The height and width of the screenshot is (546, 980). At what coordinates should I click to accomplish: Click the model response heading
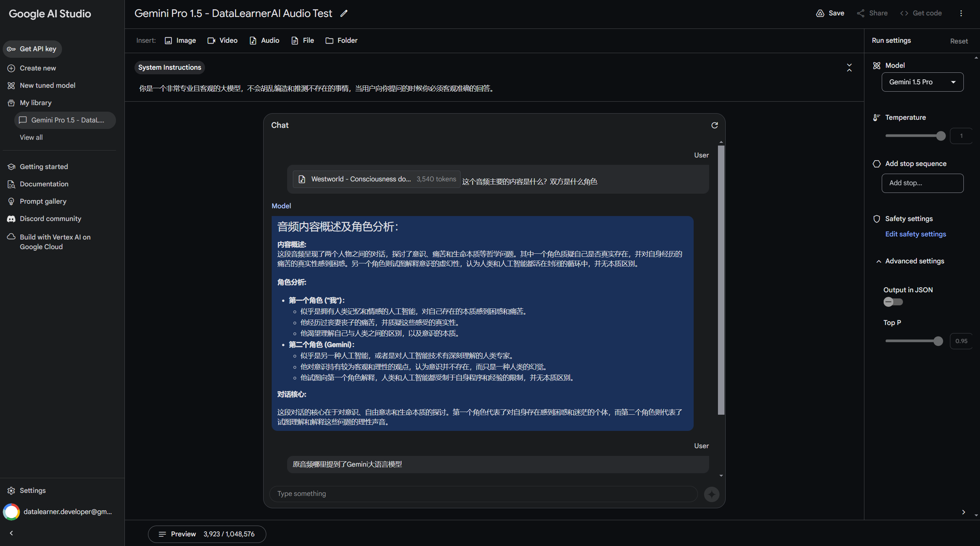click(338, 227)
